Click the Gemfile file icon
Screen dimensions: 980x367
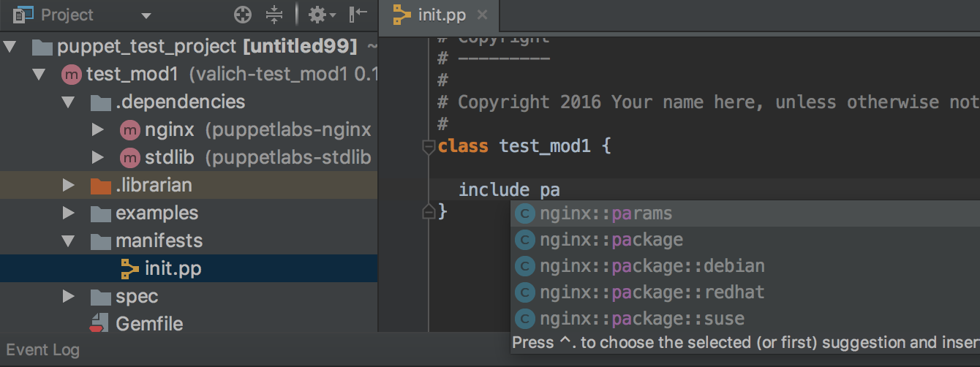coord(99,324)
